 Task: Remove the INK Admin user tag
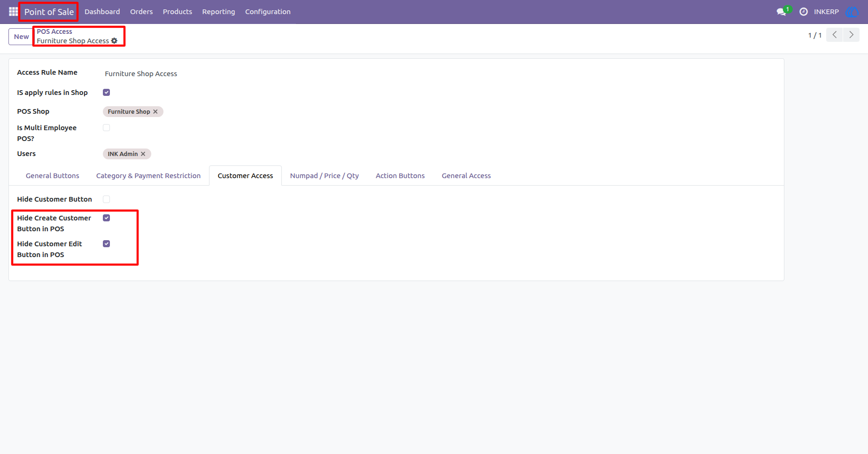[143, 154]
